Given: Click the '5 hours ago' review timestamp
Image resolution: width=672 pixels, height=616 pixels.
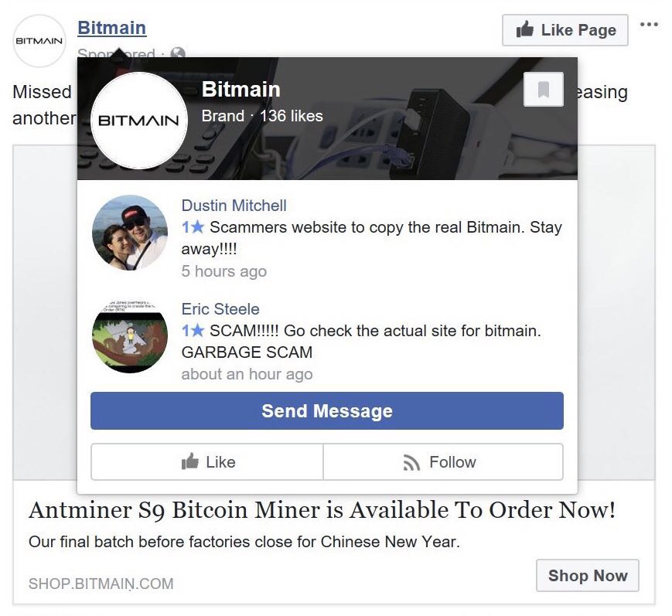Looking at the screenshot, I should pos(224,271).
